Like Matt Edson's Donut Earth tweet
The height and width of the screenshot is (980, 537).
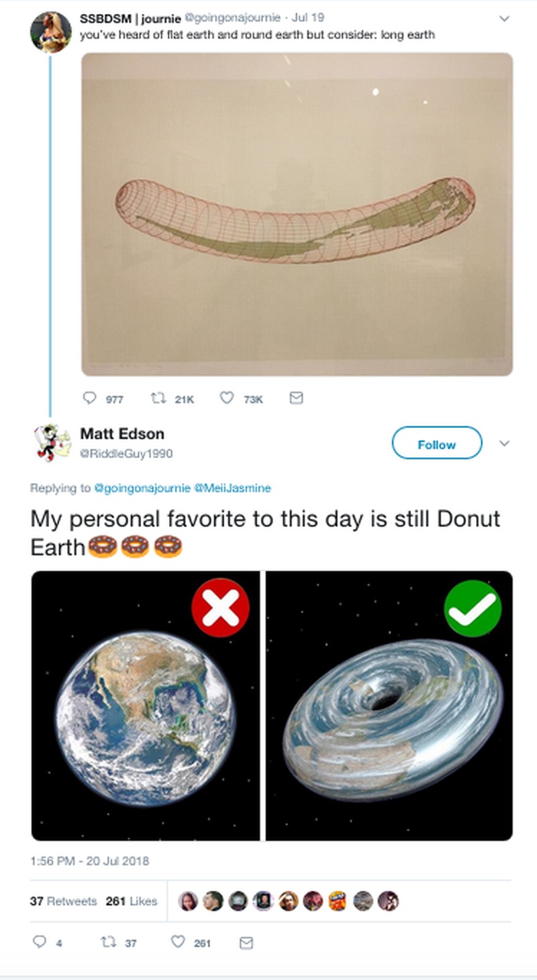point(178,942)
